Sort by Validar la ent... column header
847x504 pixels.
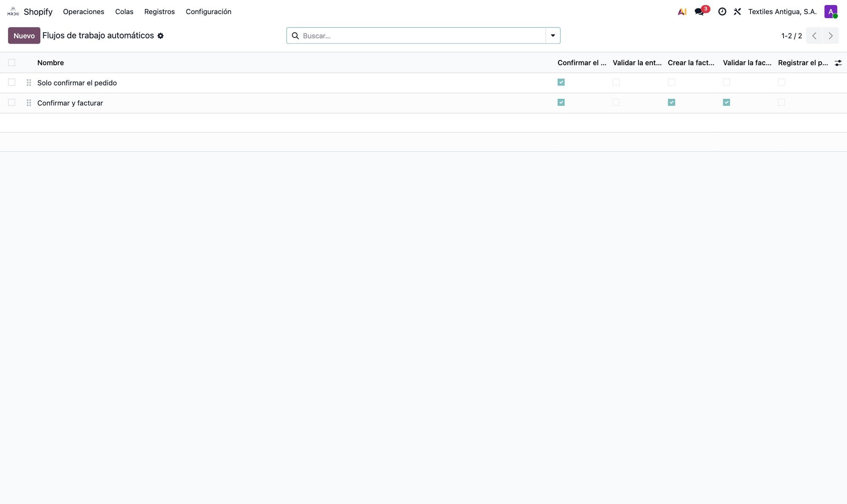637,63
